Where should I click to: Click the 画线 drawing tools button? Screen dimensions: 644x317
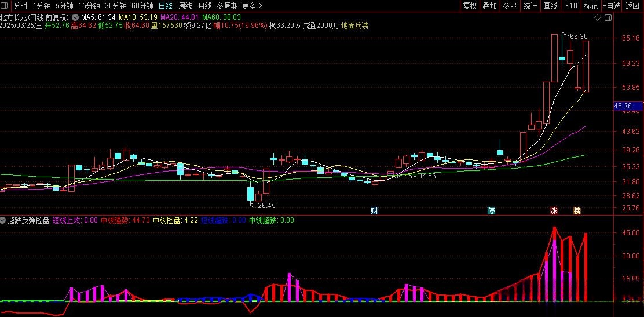550,6
